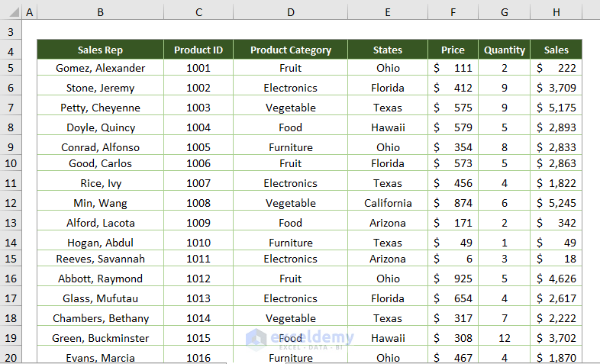Screen dimensions: 600x364
Task: Select column D header
Action: 290,12
